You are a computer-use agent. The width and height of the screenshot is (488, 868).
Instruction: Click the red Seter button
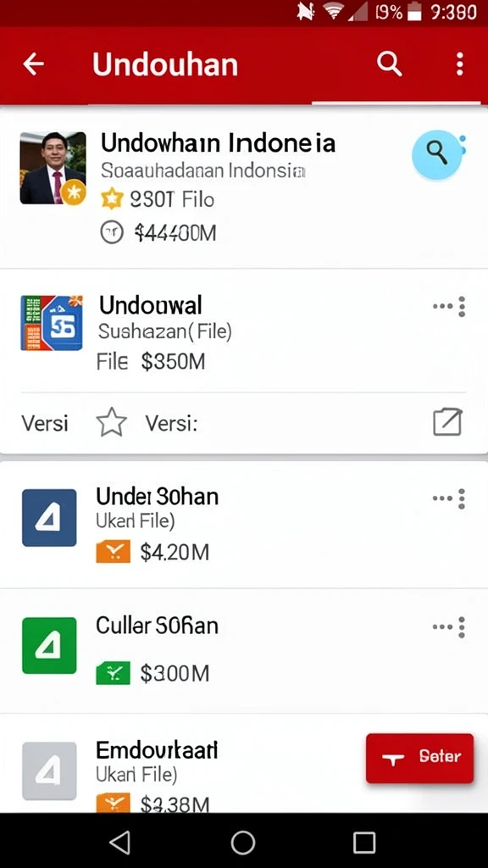point(420,758)
